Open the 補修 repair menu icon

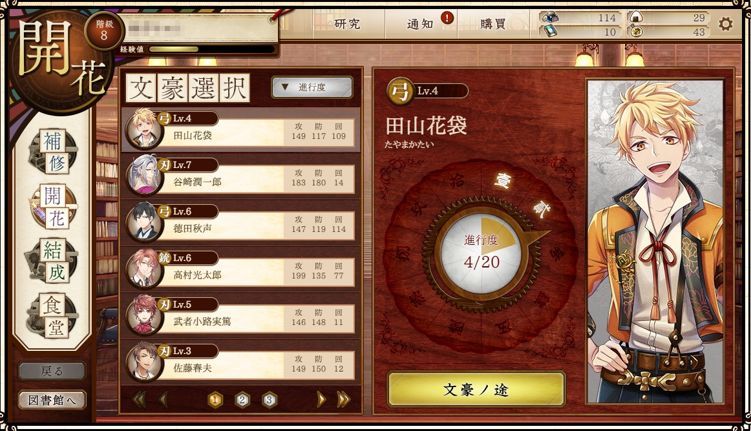click(x=55, y=152)
